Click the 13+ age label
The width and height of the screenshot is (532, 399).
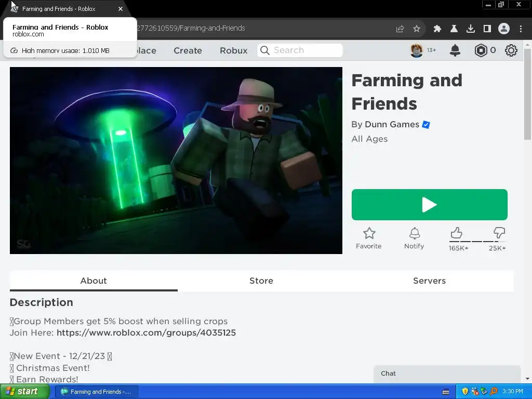point(431,50)
